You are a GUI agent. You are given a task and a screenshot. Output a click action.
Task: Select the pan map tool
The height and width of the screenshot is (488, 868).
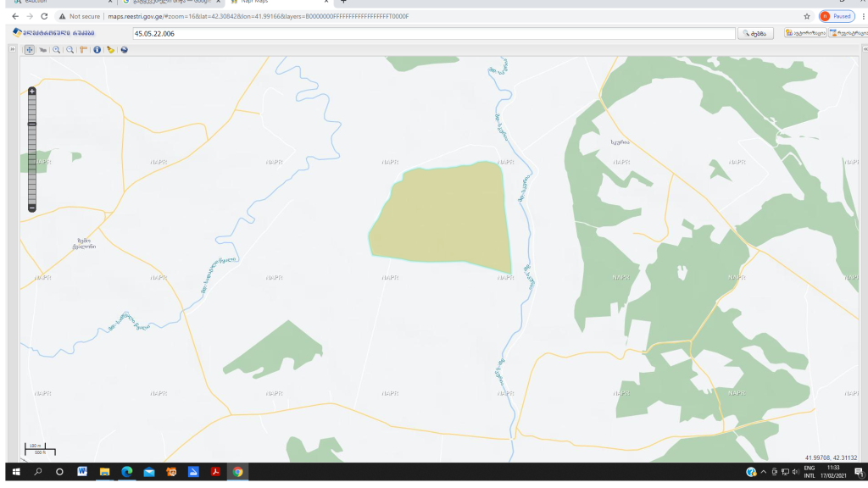30,50
